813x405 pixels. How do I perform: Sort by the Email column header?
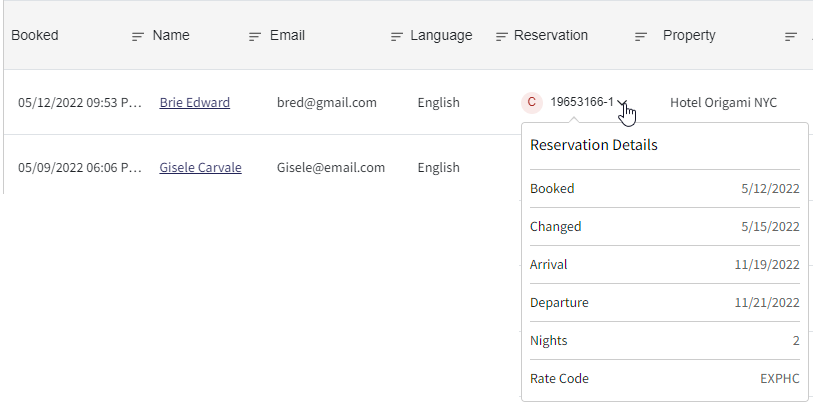[x=287, y=35]
